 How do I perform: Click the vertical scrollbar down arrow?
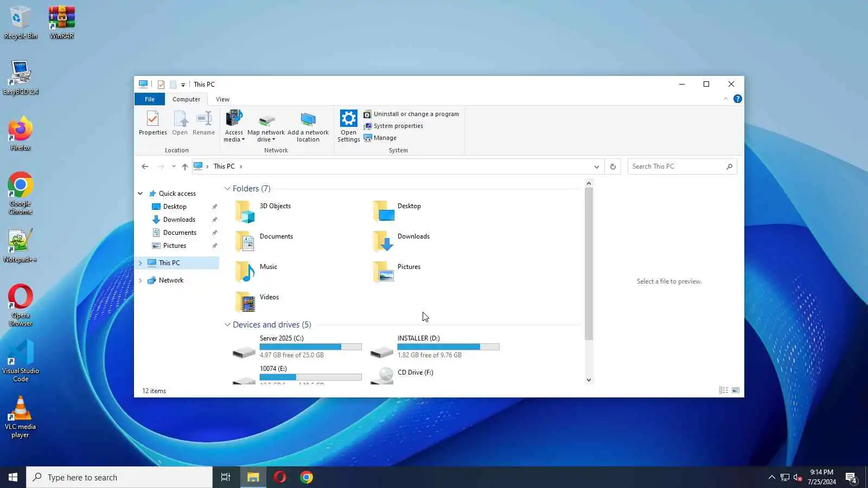click(589, 380)
